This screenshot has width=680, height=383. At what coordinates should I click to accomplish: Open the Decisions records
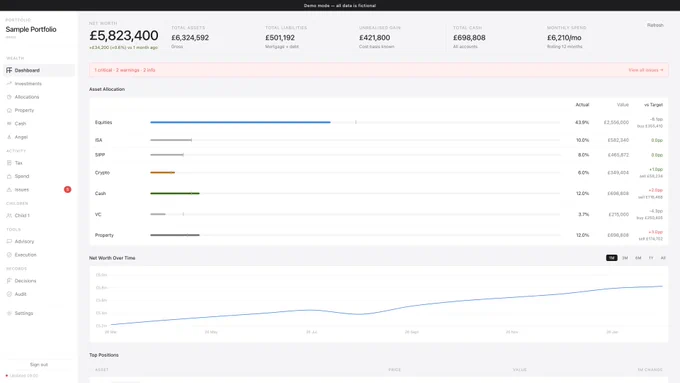39,281
